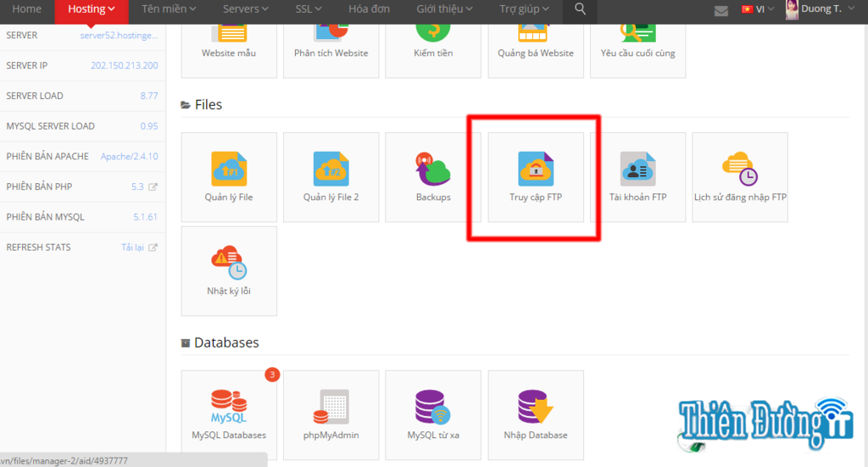Launch Quản lý File 2
868x467 pixels.
click(x=331, y=177)
